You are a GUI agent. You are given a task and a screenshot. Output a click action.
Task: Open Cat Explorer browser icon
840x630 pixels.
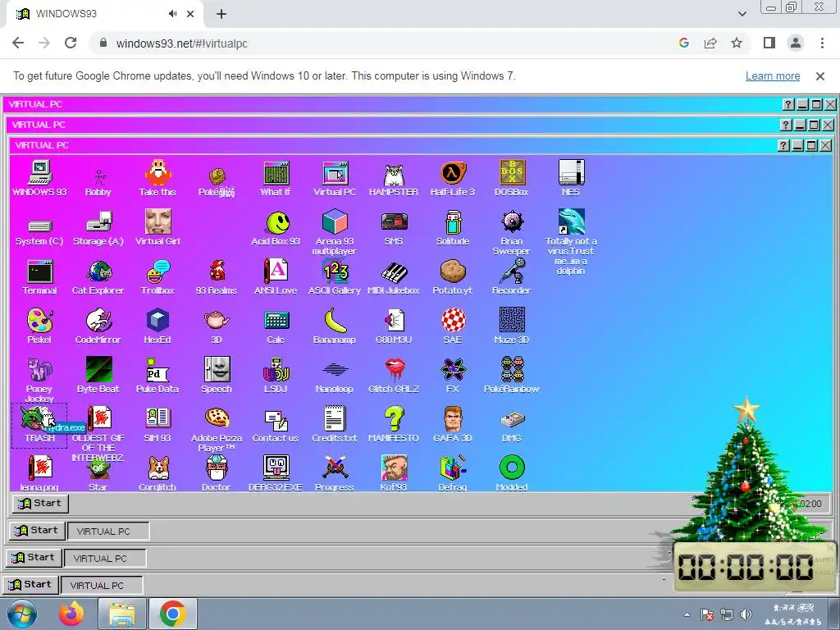click(98, 277)
